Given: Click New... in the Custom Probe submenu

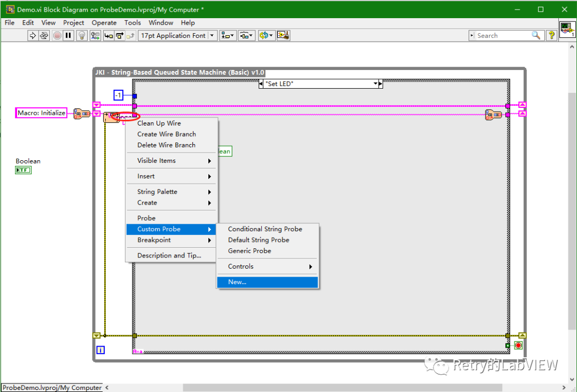Looking at the screenshot, I should coord(268,282).
